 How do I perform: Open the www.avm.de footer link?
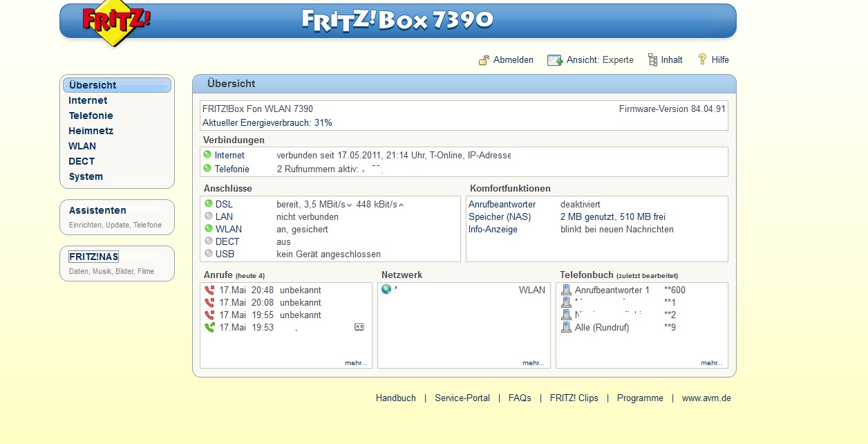pyautogui.click(x=706, y=398)
